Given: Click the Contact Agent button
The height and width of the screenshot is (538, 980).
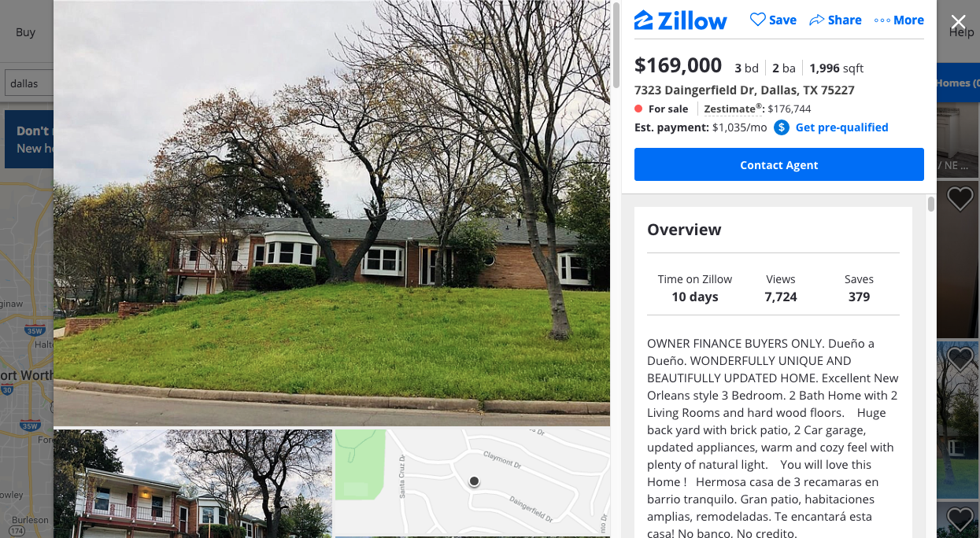Looking at the screenshot, I should (x=778, y=165).
